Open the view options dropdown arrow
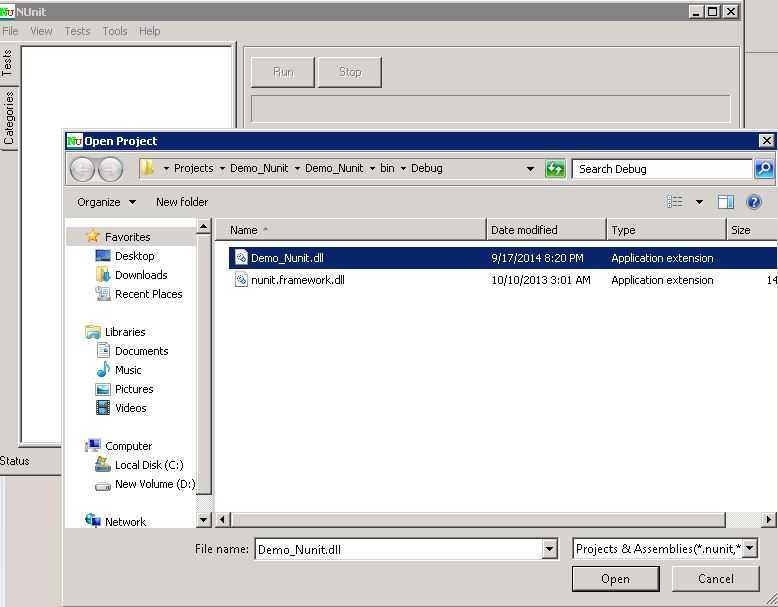The image size is (778, 607). [x=699, y=202]
